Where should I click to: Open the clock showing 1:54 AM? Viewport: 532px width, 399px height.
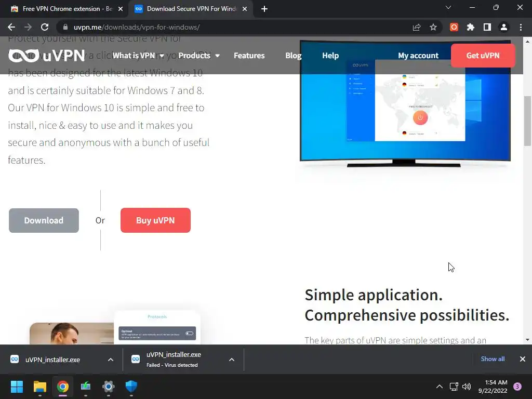pyautogui.click(x=493, y=387)
